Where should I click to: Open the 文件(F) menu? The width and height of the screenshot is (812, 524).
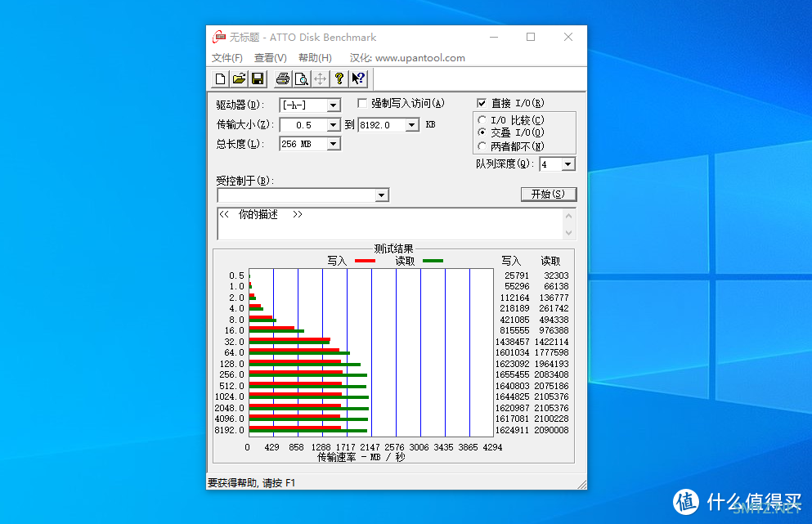(227, 58)
